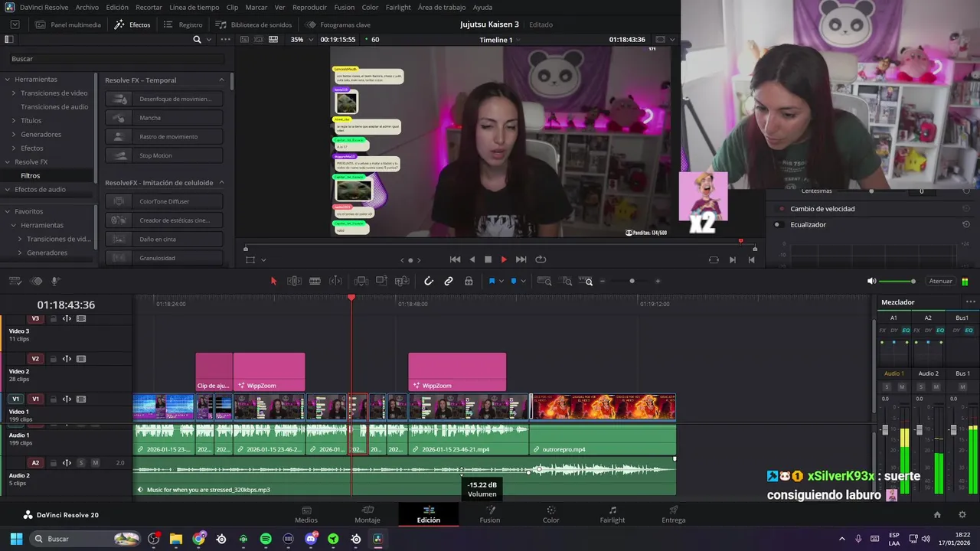This screenshot has width=980, height=551.
Task: Jump to last frame
Action: tap(521, 259)
